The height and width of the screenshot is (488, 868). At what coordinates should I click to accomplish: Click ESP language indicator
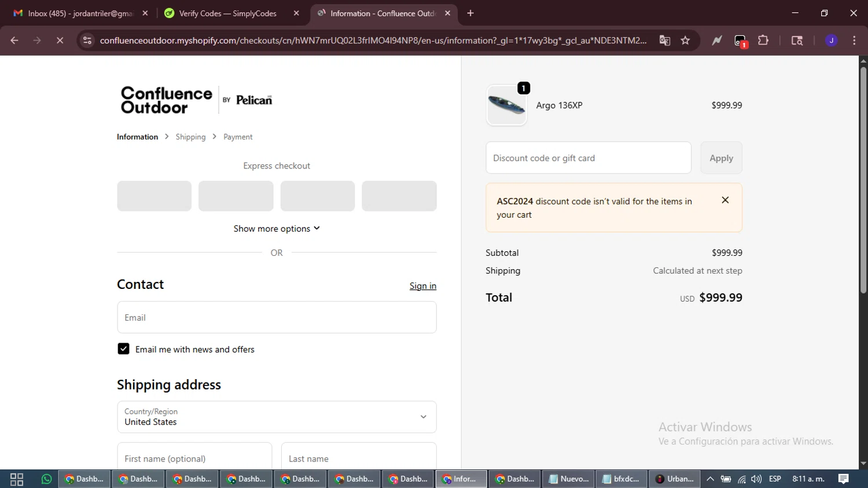(775, 479)
